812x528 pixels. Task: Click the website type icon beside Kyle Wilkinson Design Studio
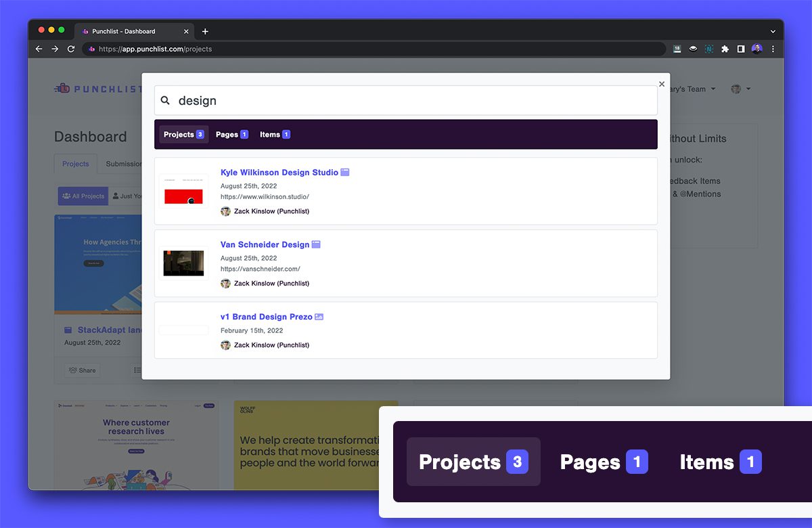tap(345, 173)
